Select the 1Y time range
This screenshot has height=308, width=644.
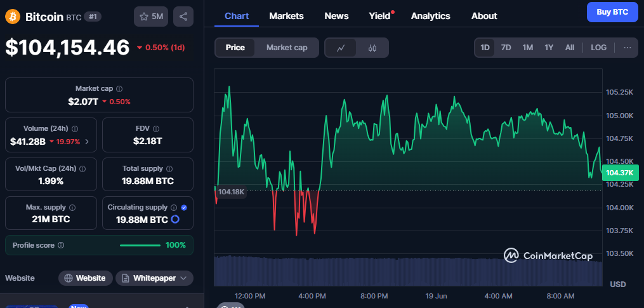click(x=549, y=48)
